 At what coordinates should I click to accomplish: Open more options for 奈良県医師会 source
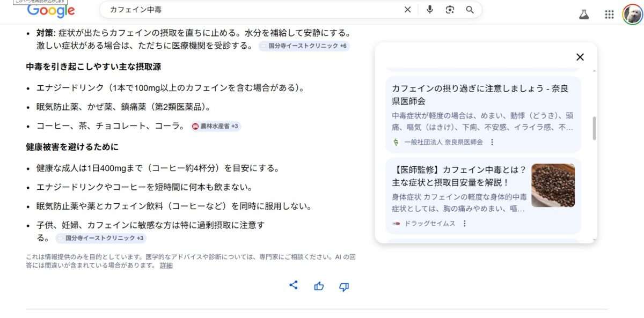click(492, 142)
